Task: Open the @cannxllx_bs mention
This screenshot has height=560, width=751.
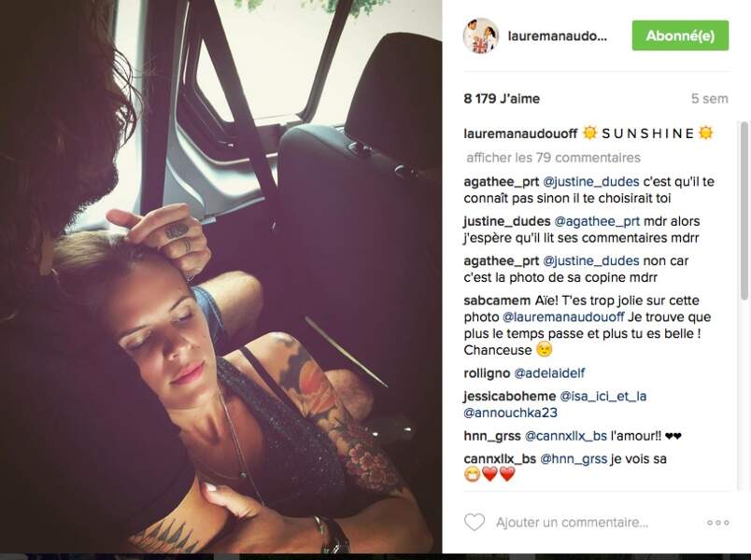Action: (566, 436)
